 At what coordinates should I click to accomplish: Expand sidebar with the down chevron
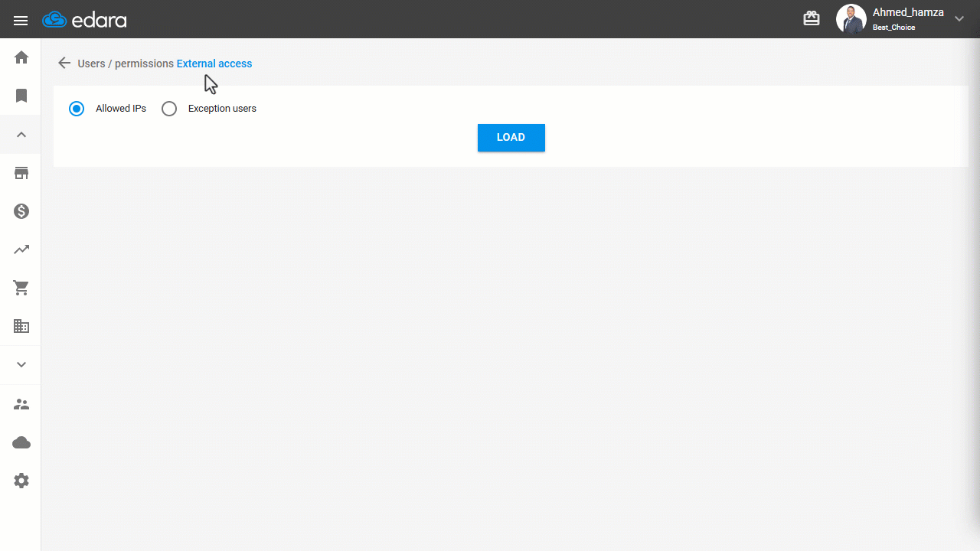(21, 365)
